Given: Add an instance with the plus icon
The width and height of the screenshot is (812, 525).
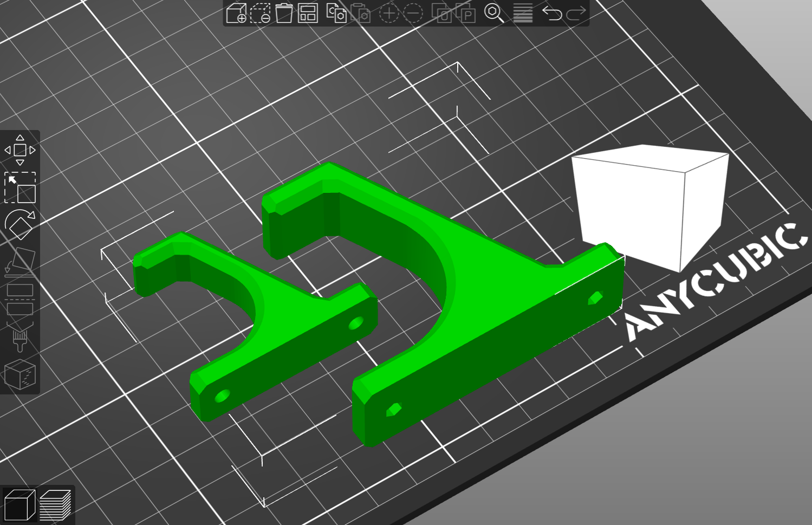Looking at the screenshot, I should pos(389,13).
